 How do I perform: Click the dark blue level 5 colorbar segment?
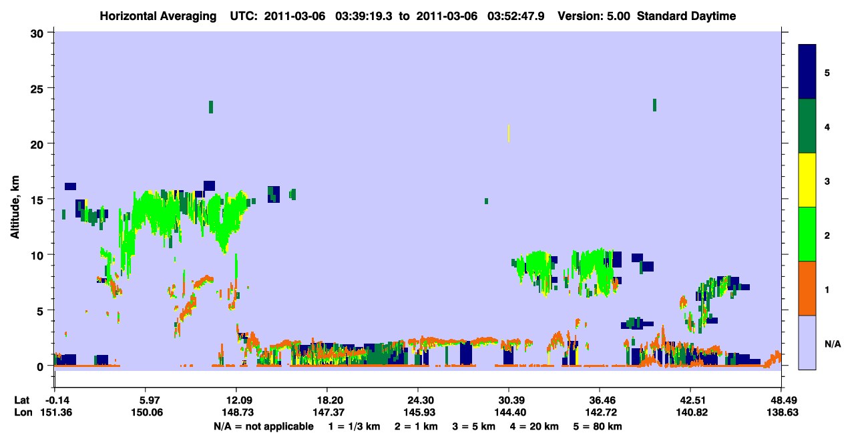pos(807,72)
